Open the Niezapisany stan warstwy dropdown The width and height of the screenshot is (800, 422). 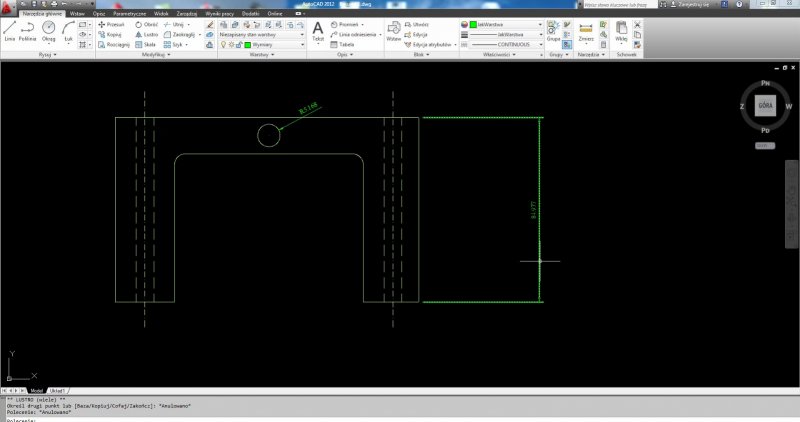(262, 34)
